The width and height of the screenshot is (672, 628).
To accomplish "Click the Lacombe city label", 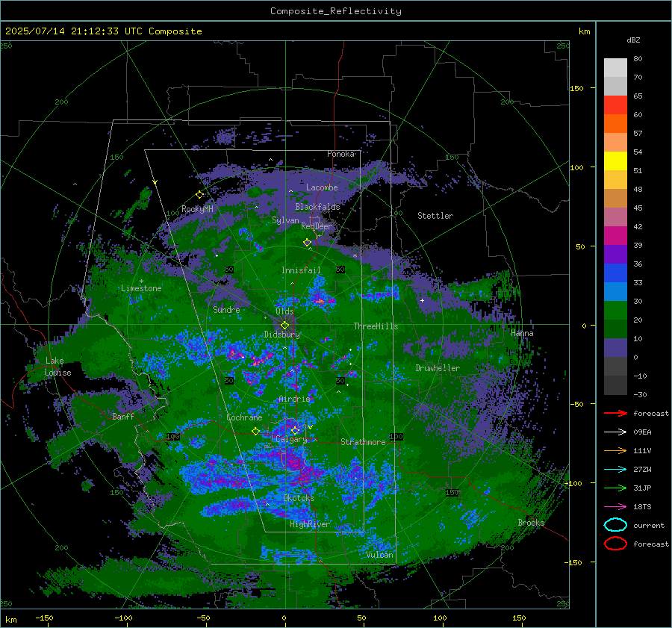I will [x=322, y=187].
